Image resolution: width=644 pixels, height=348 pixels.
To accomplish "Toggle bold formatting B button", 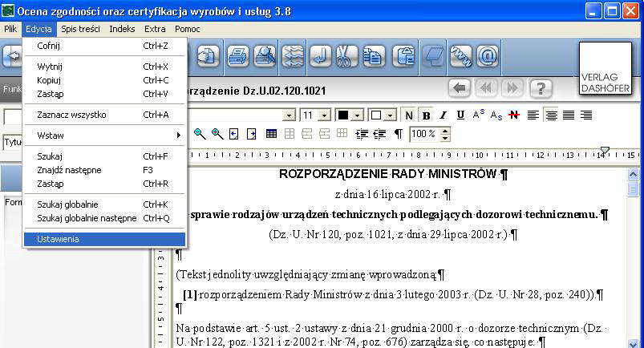I will [427, 115].
